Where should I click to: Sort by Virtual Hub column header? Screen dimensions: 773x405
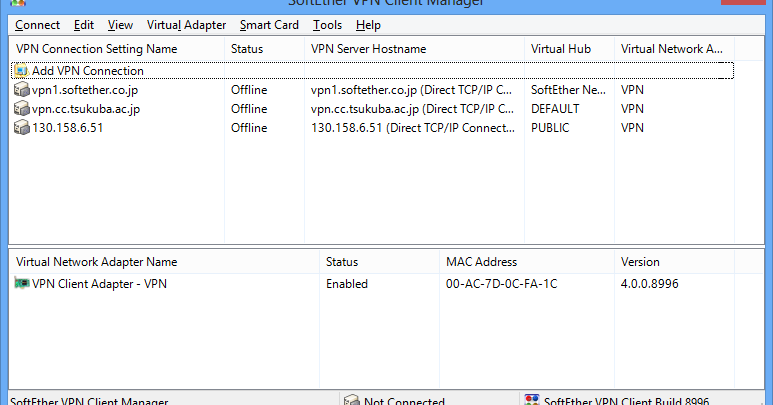569,49
